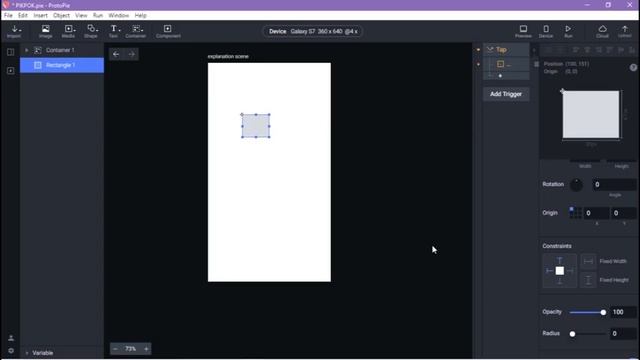Image resolution: width=640 pixels, height=360 pixels.
Task: Open the Media insert tool
Action: tap(68, 31)
